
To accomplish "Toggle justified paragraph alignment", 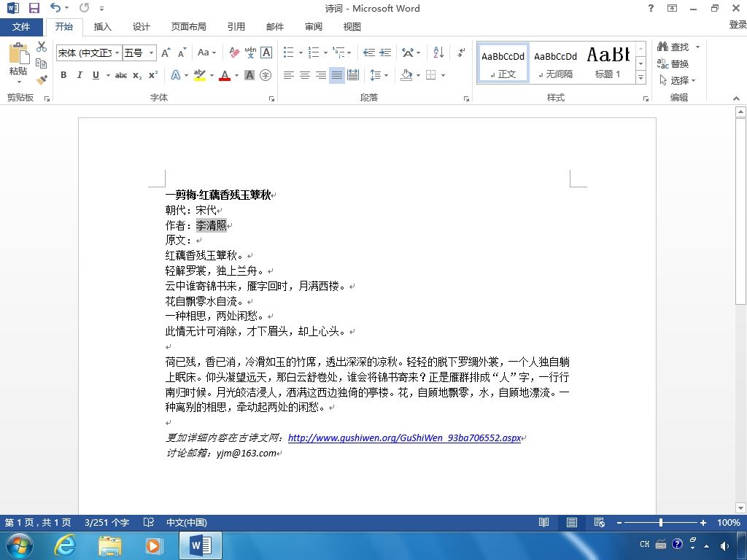I will pos(337,75).
